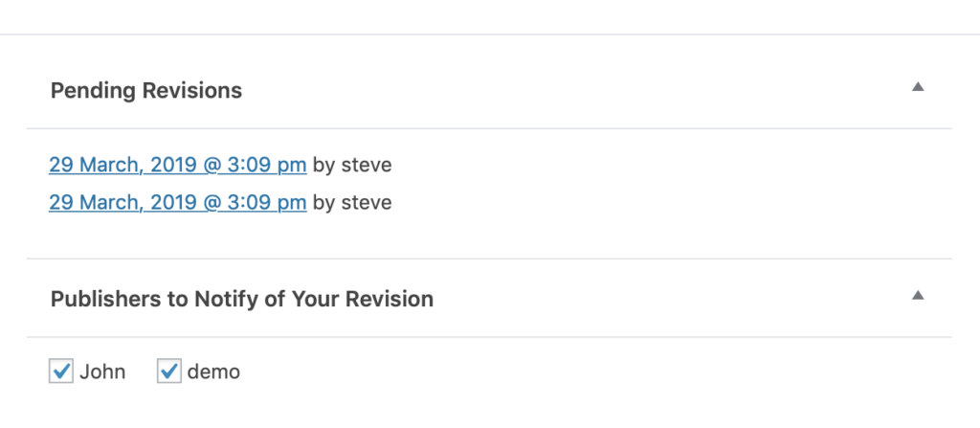Click "by steve" beside the lower revision

(x=352, y=202)
